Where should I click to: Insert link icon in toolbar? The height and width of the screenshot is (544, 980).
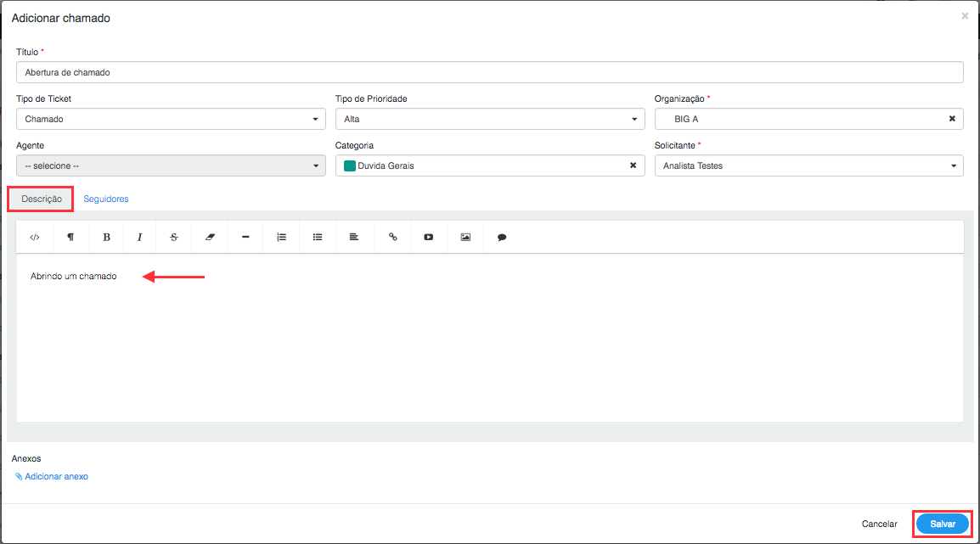coord(392,238)
